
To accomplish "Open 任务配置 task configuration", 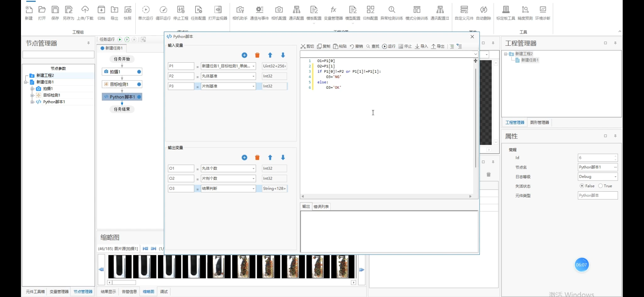I will coord(198,13).
